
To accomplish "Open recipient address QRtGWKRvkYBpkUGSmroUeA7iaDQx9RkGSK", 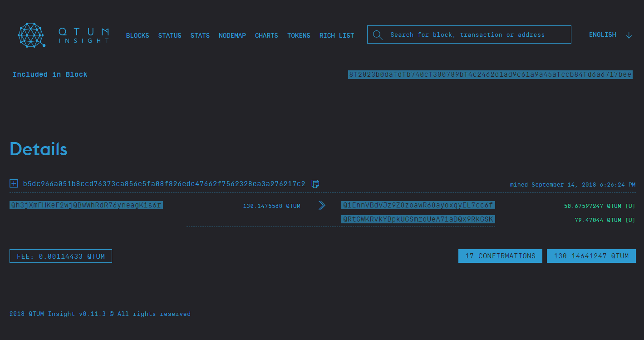I will [418, 219].
